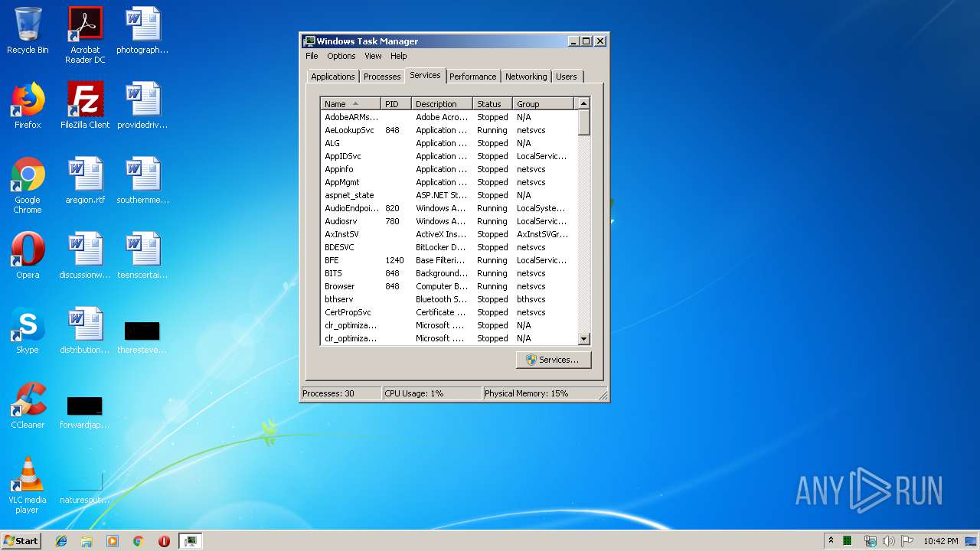Launch CCleaner desktop shortcut
Screen dimensions: 980x551
(x=28, y=406)
